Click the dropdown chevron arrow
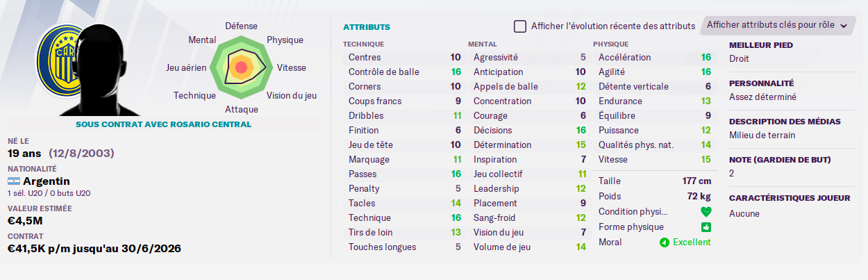Viewport: 868px width, 280px height. click(x=844, y=26)
